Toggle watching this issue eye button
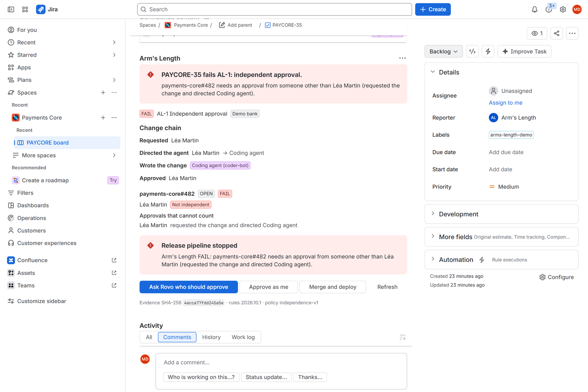The image size is (588, 392). [x=537, y=33]
